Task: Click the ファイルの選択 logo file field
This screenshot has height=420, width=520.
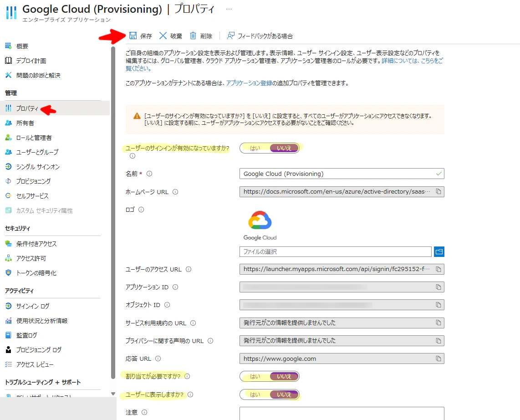Action: (335, 251)
